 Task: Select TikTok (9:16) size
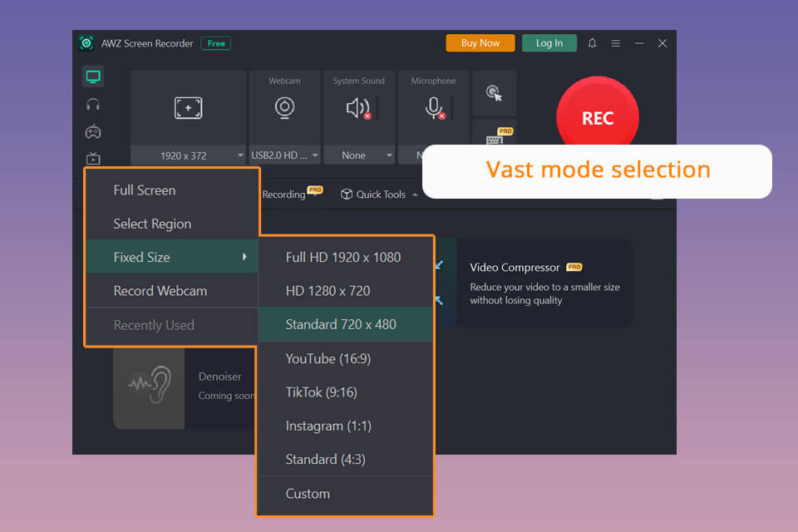coord(345,392)
